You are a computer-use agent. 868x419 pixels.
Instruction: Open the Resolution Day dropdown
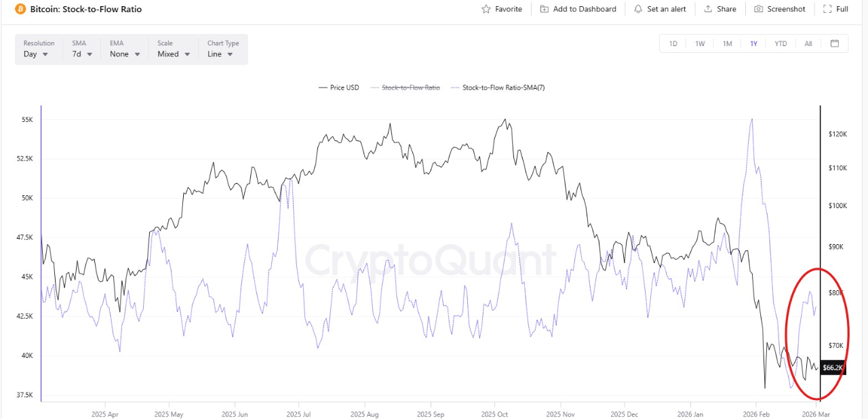click(x=36, y=54)
